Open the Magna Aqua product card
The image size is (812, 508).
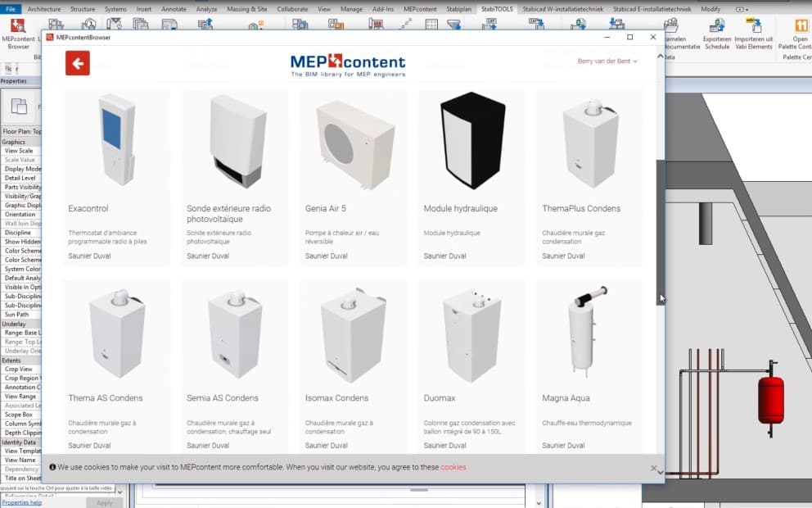(x=589, y=365)
